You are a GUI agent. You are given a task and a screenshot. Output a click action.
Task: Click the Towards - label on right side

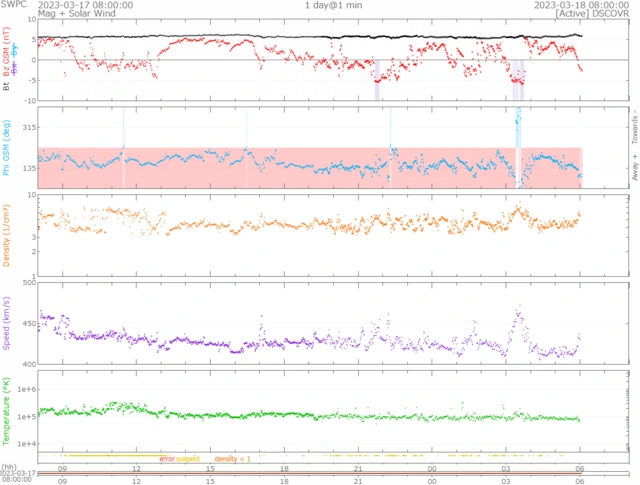point(634,125)
